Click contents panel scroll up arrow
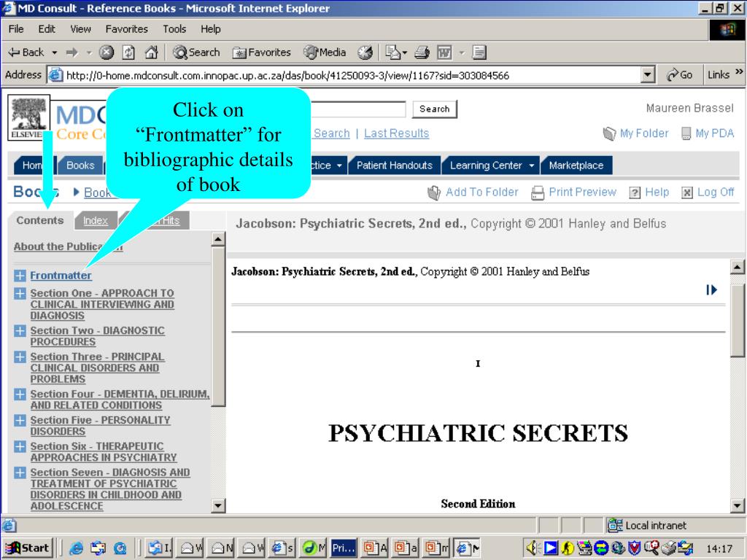 (217, 239)
